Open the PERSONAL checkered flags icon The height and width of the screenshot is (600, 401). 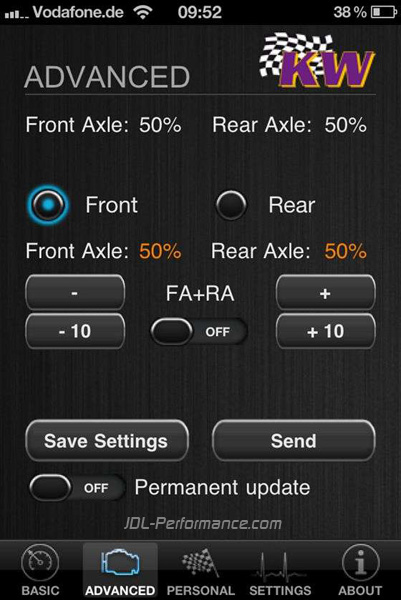click(x=200, y=562)
